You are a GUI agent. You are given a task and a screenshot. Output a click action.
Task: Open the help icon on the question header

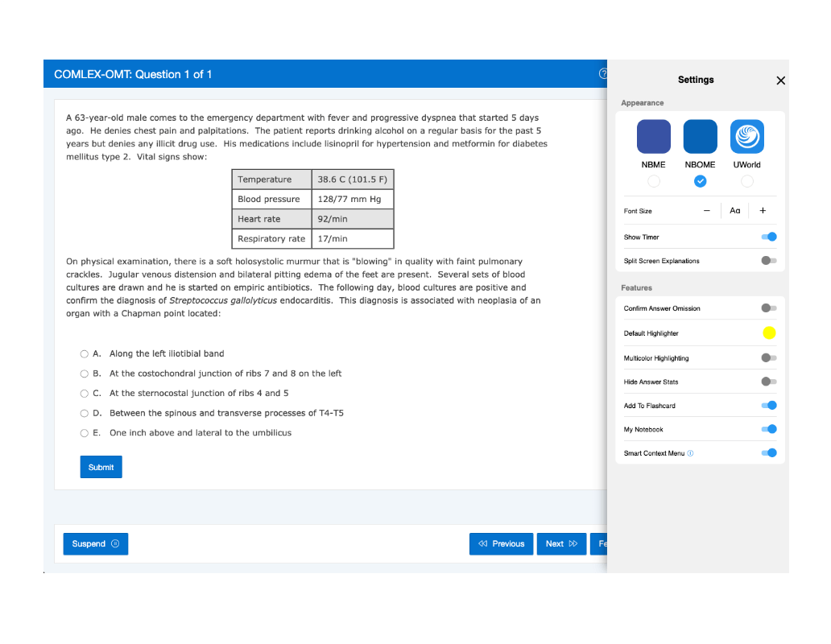(x=603, y=73)
